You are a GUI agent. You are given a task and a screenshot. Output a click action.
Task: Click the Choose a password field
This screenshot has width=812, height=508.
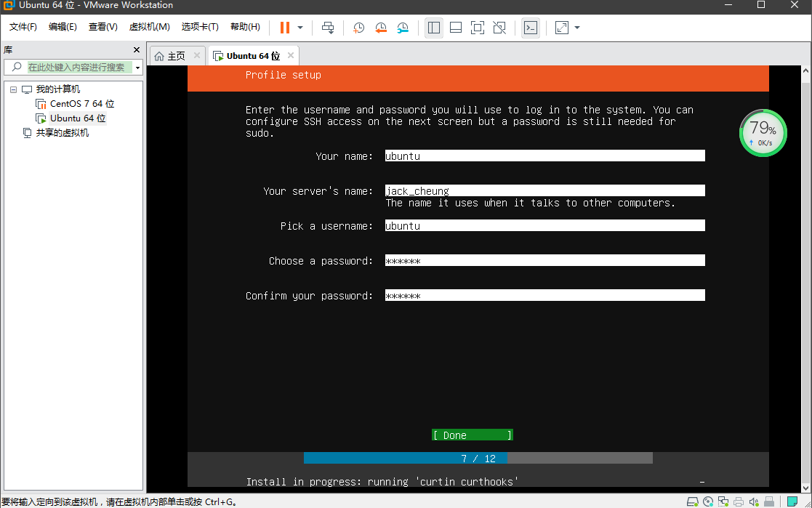pyautogui.click(x=544, y=260)
